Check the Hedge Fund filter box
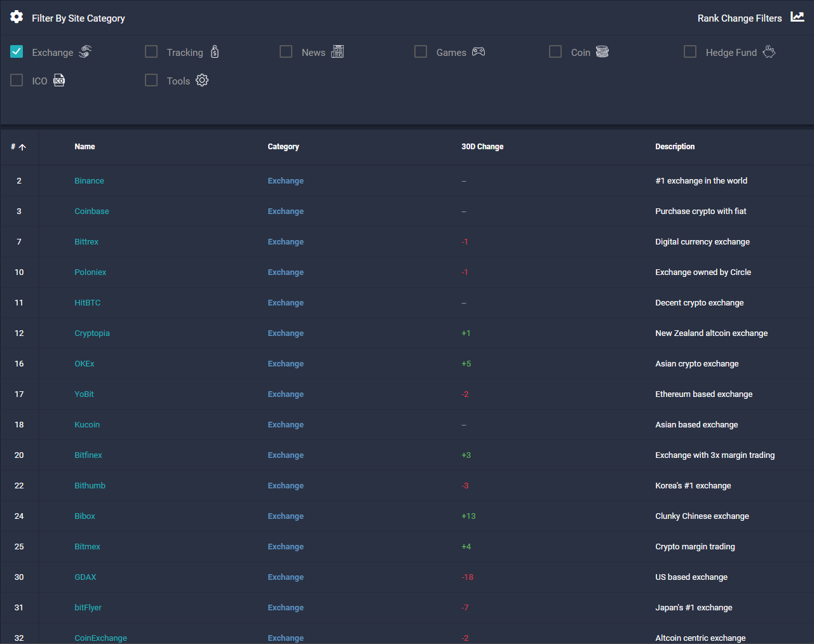Screen dimensions: 814x644 [x=690, y=51]
